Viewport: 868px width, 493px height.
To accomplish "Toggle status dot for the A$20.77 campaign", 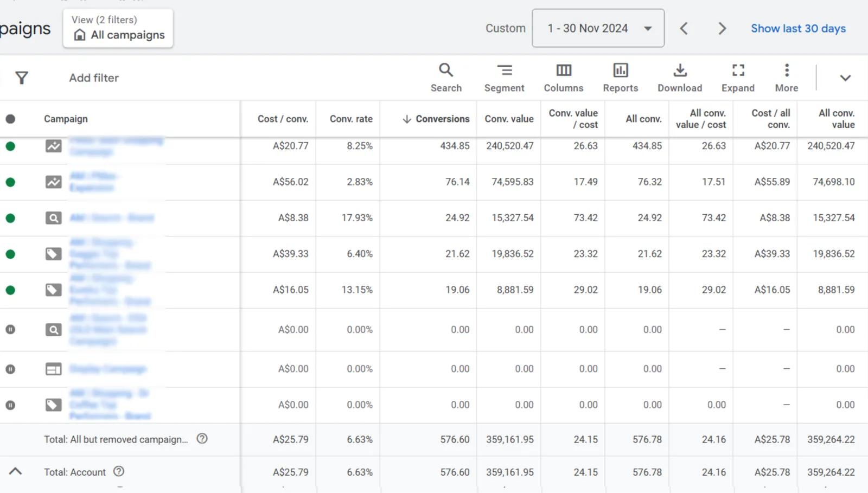I will click(10, 146).
